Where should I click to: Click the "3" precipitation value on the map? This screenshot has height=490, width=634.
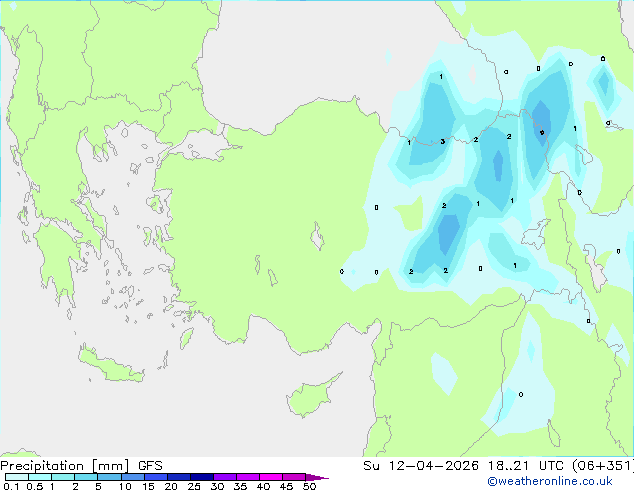click(443, 142)
